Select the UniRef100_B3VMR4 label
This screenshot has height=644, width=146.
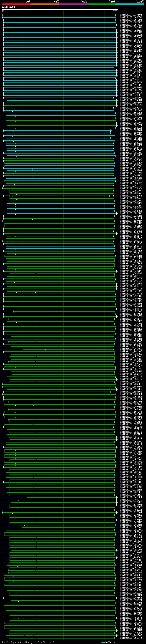(x=131, y=42)
